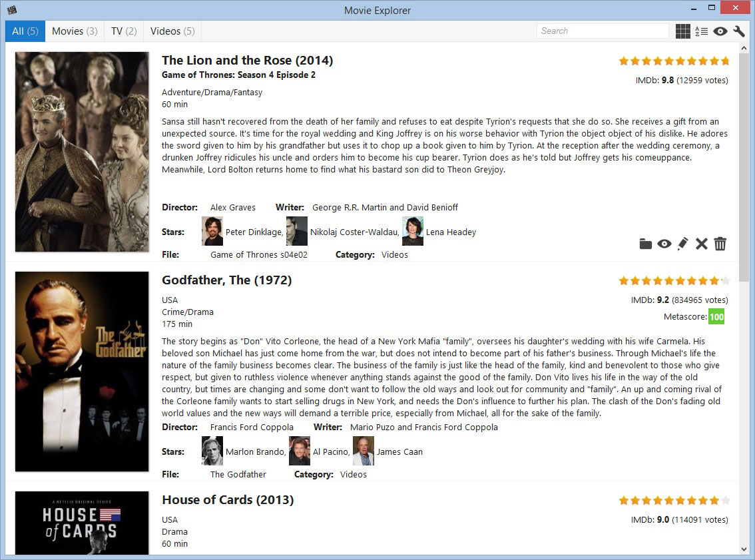
Task: Open title Godfather, The (1972)
Action: point(227,280)
